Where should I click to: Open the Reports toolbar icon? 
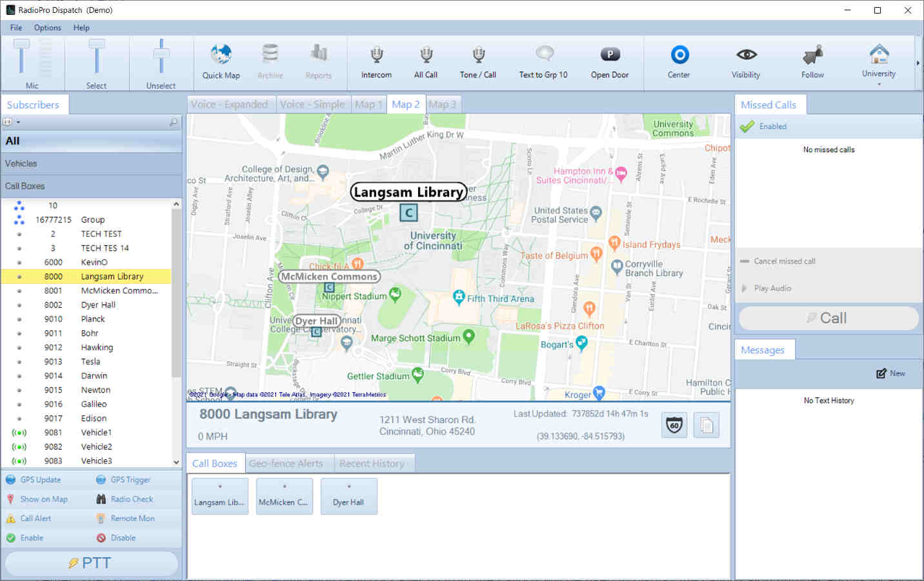(318, 62)
